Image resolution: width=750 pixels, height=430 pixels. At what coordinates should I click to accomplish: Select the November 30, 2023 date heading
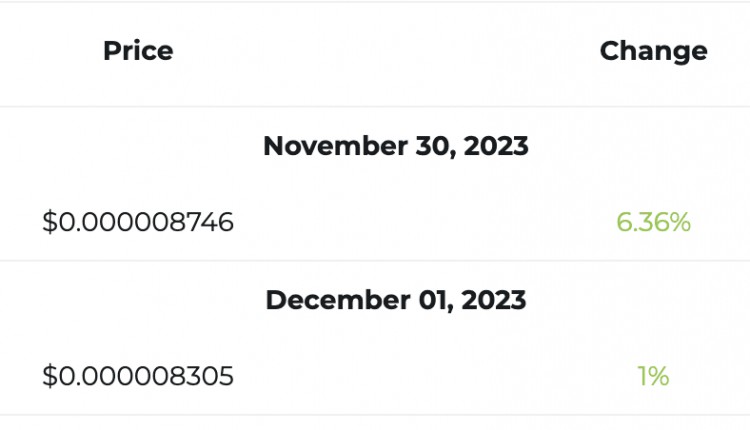(396, 146)
